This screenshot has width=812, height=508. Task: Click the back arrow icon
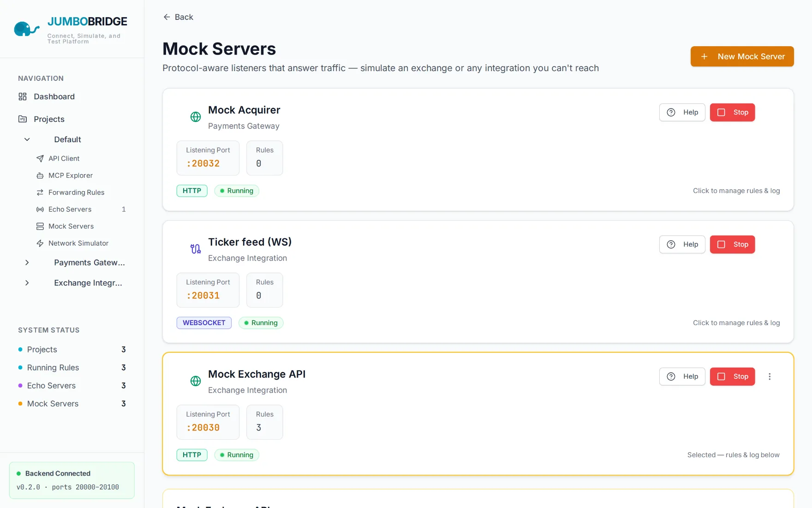[x=167, y=17]
